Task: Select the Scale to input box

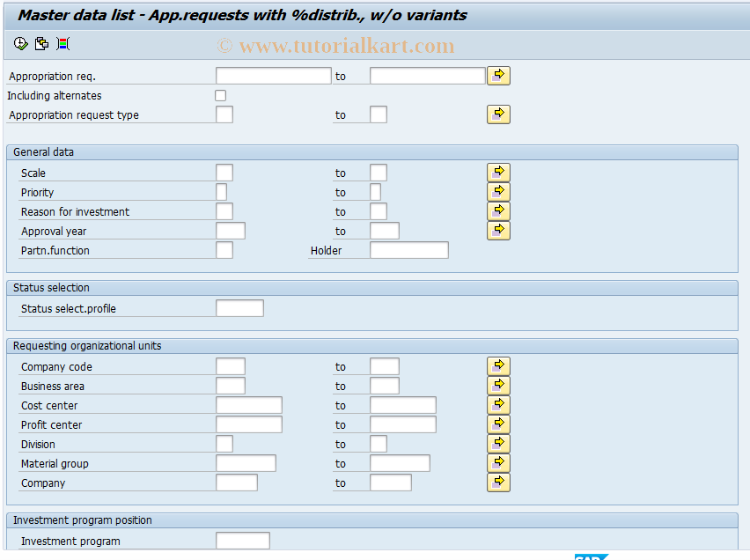Action: (x=379, y=173)
